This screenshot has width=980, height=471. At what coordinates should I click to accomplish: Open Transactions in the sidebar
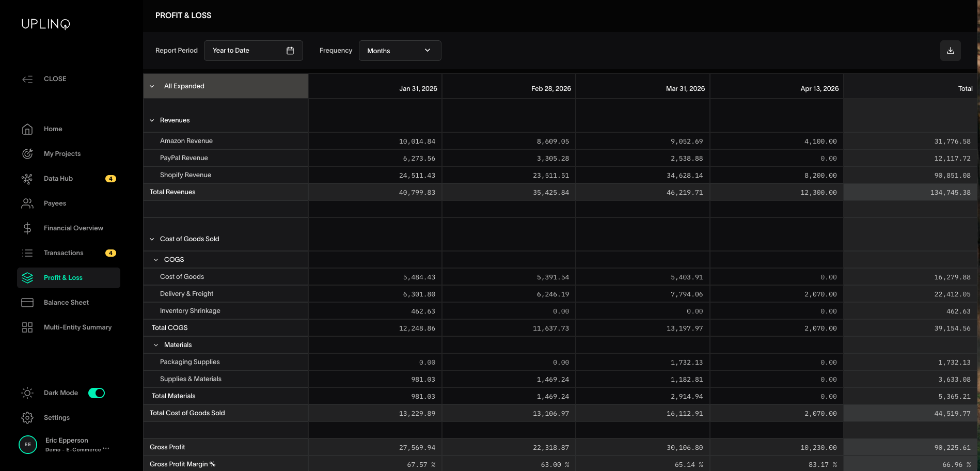tap(64, 253)
